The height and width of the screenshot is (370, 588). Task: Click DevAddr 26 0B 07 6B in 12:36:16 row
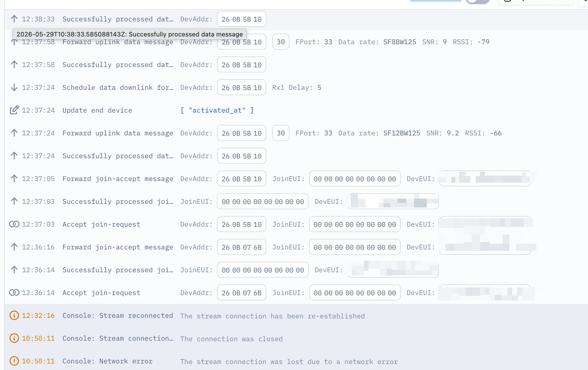pos(242,247)
